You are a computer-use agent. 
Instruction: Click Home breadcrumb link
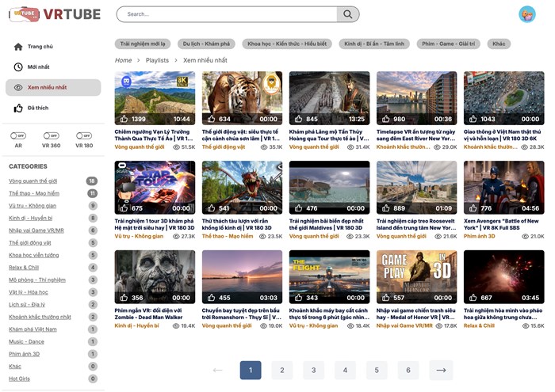pyautogui.click(x=123, y=60)
